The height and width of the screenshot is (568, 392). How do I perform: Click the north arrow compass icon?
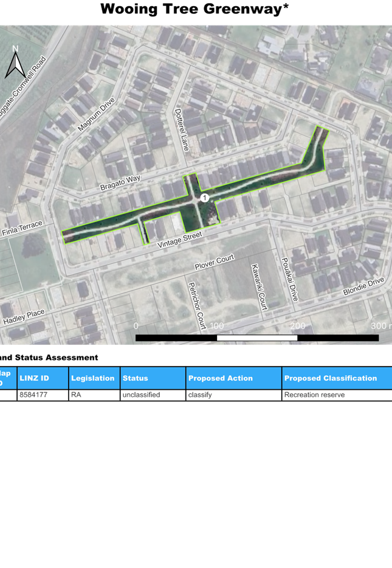click(x=15, y=63)
